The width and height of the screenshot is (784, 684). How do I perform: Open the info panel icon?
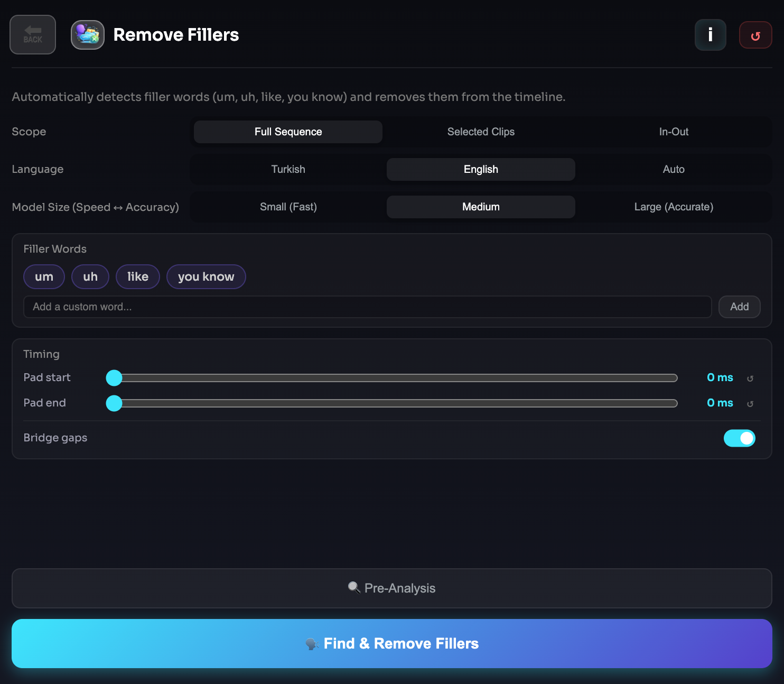click(x=710, y=35)
